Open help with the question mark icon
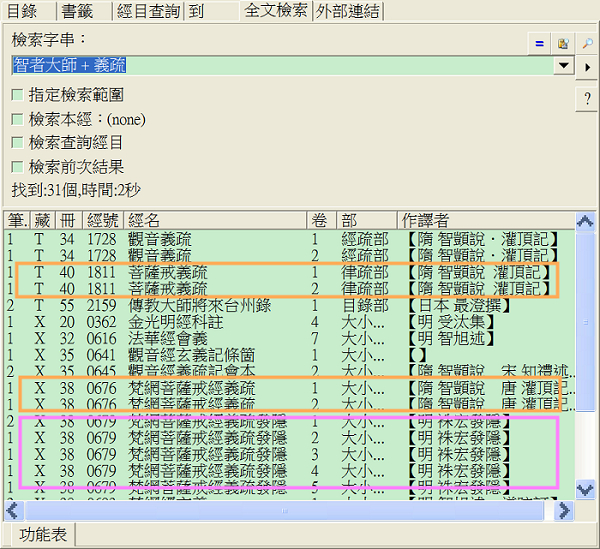The image size is (600, 549). pos(587,99)
